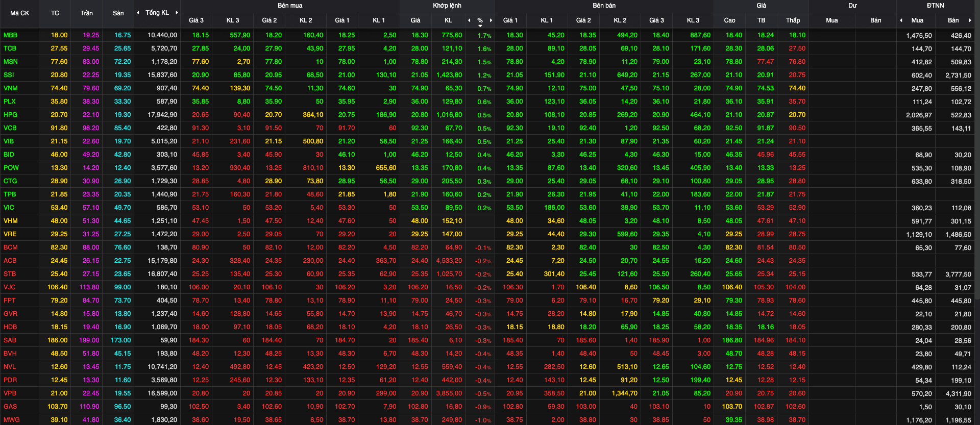Click right arrow beside % column header

pos(491,20)
